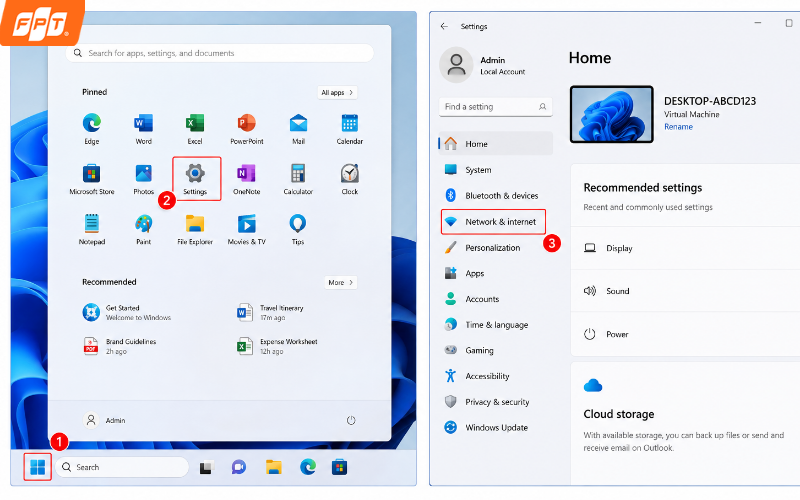Click the Admin user in Start menu

[x=105, y=420]
